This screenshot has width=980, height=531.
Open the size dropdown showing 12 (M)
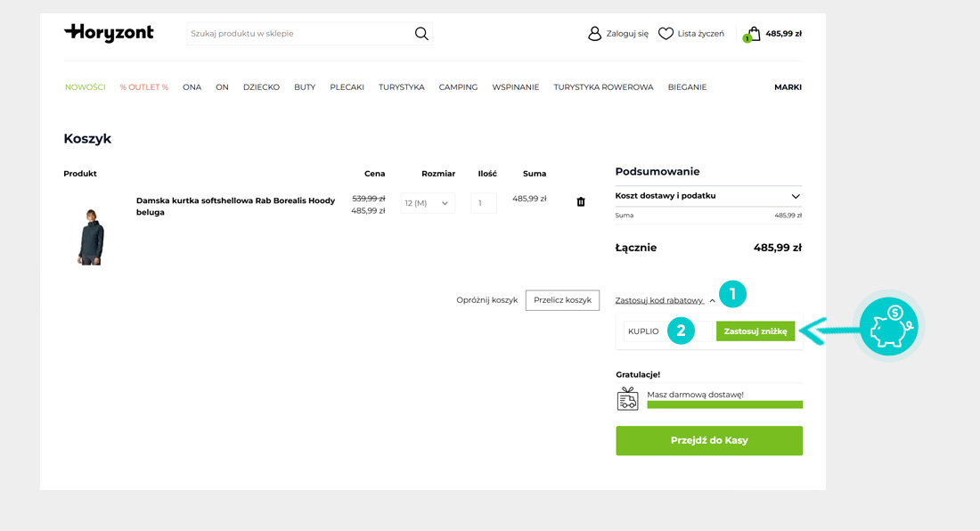tap(428, 203)
